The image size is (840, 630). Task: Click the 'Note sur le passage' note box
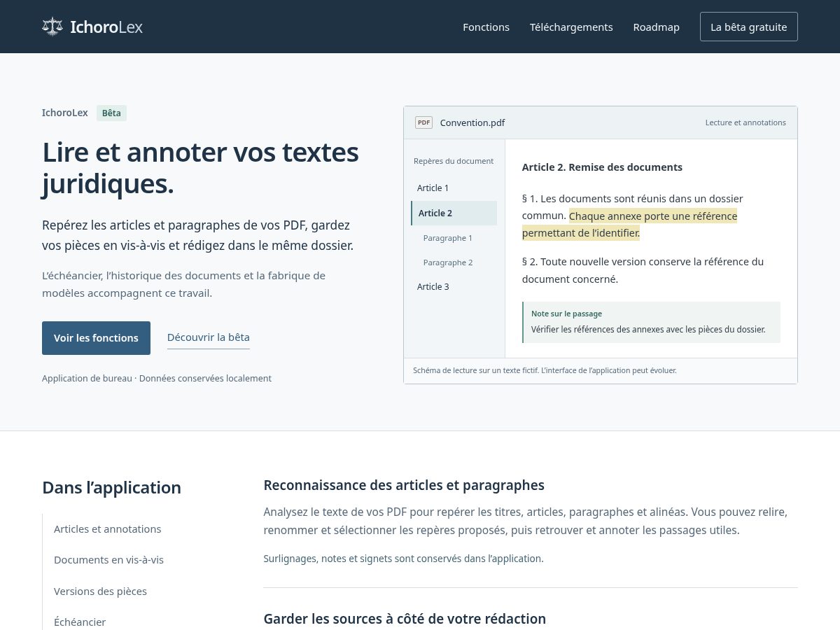(x=651, y=322)
